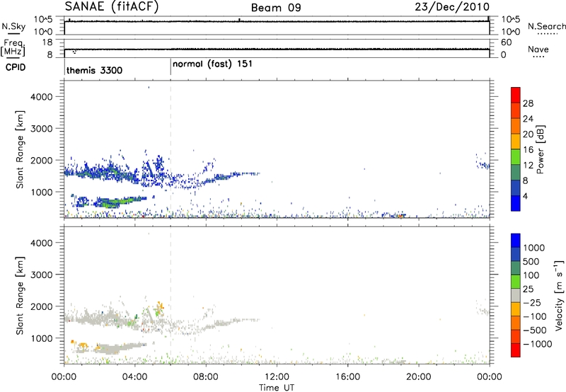Click the 16:00 time tick label
The image size is (566, 392).
click(x=347, y=377)
